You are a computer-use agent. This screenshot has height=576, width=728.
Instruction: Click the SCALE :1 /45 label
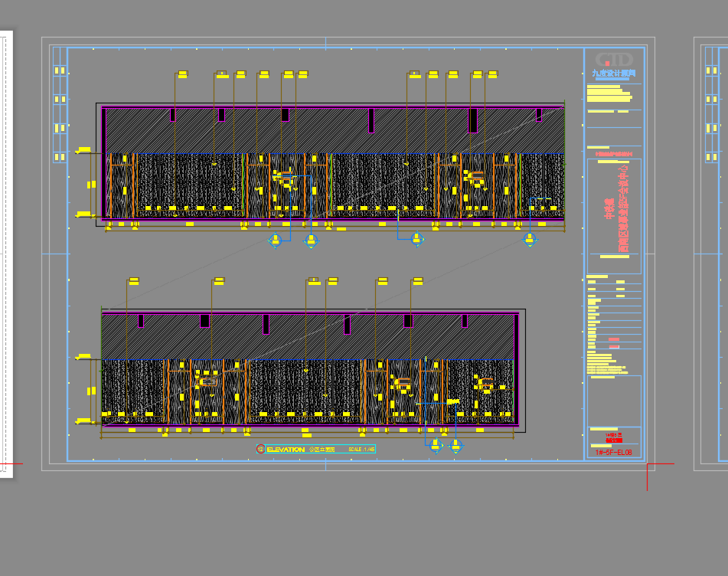(x=361, y=449)
